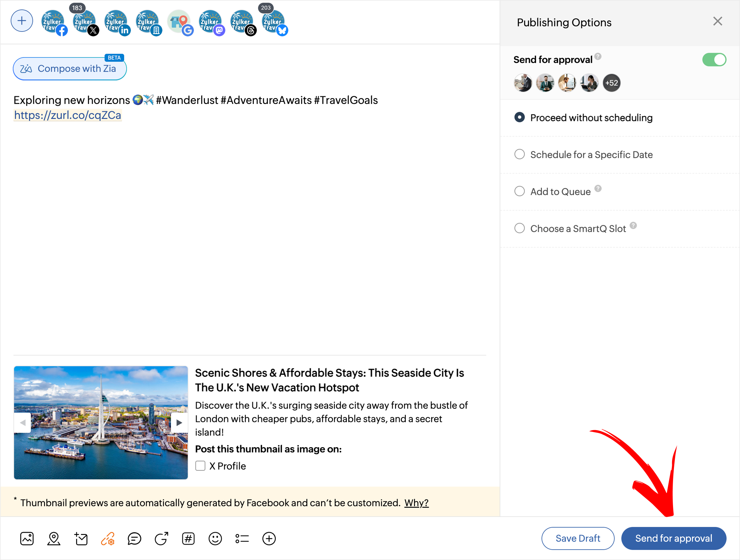Open the emoji picker icon
The height and width of the screenshot is (560, 740).
tap(215, 539)
